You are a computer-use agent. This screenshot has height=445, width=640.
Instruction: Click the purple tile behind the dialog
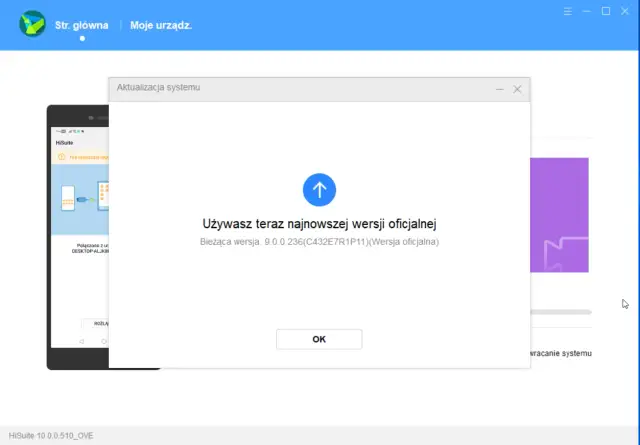[x=559, y=215]
